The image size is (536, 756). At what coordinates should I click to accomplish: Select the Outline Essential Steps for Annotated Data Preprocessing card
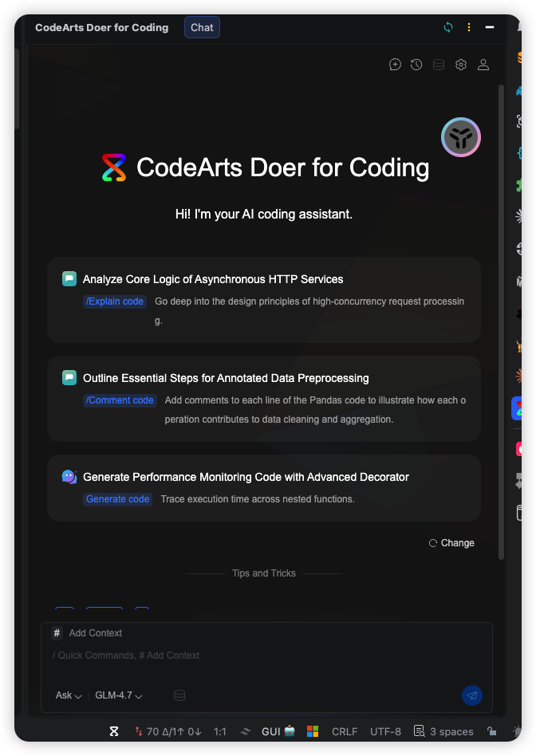pyautogui.click(x=264, y=399)
